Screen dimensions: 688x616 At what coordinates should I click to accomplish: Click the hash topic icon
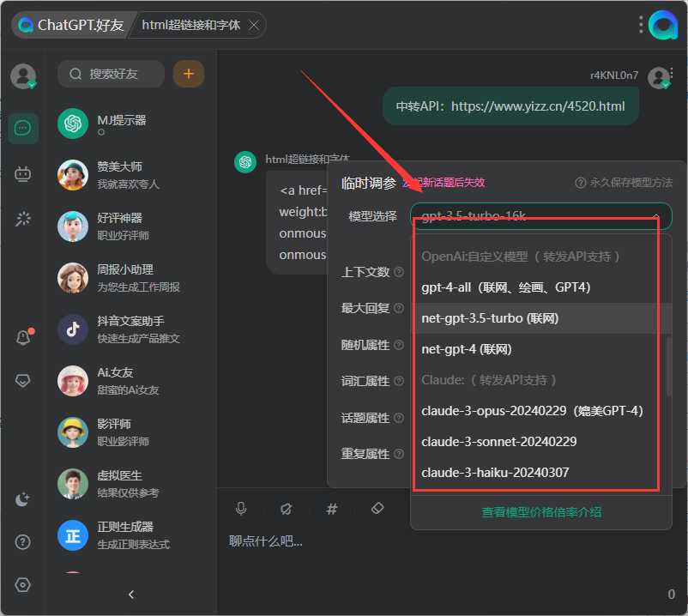[332, 509]
